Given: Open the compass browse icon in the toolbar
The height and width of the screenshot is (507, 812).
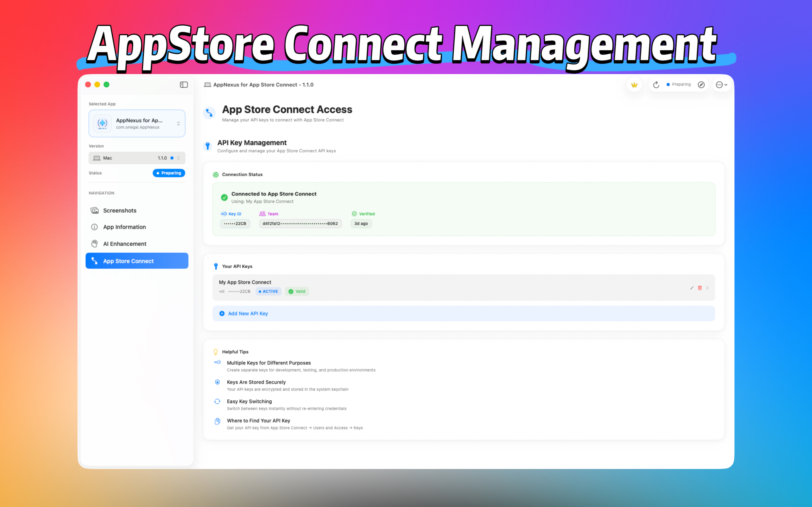Looking at the screenshot, I should [701, 84].
